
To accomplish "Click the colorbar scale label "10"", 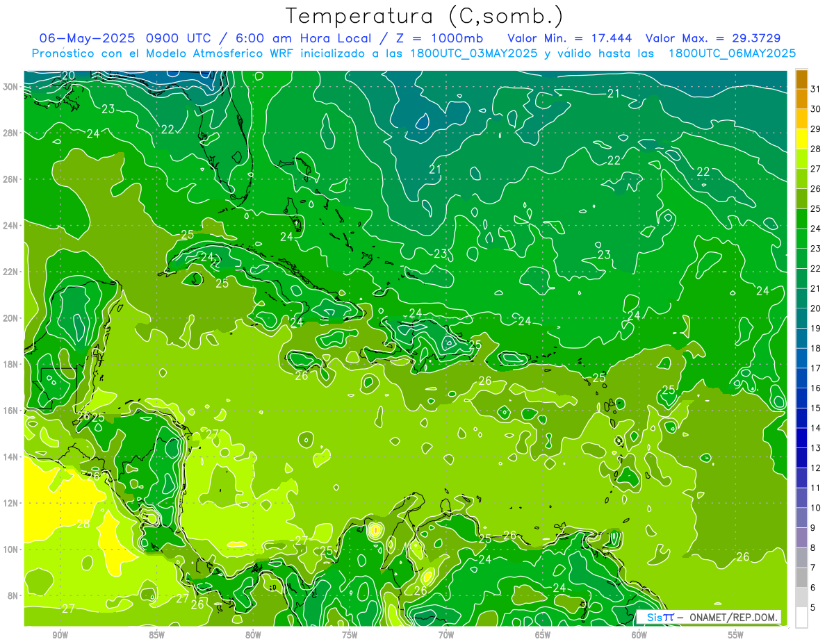I will [816, 508].
